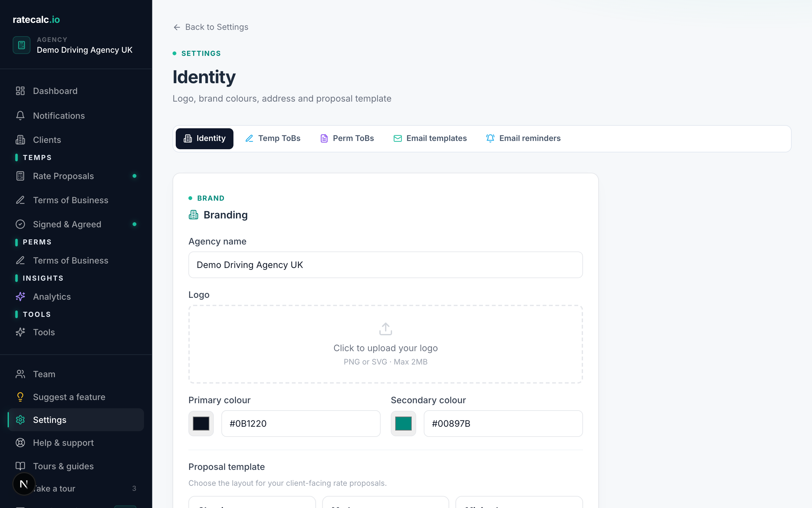Image resolution: width=812 pixels, height=508 pixels.
Task: Open the Perm ToBs tab
Action: pos(347,138)
